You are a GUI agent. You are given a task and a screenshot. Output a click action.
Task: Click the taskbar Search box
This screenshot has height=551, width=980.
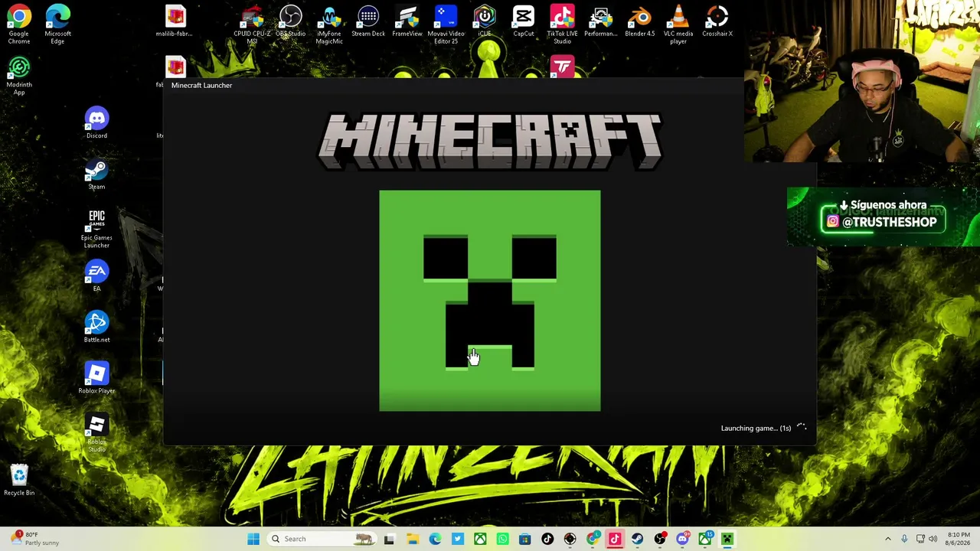pyautogui.click(x=321, y=539)
